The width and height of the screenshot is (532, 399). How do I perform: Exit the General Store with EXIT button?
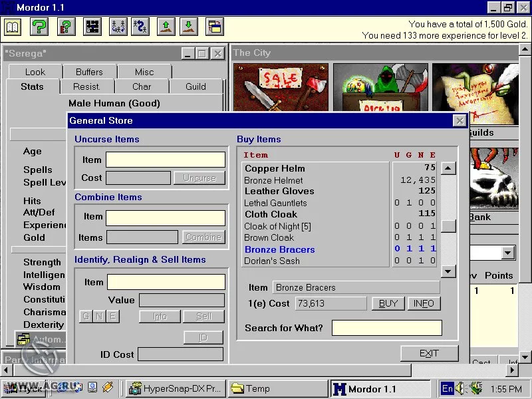pos(429,354)
